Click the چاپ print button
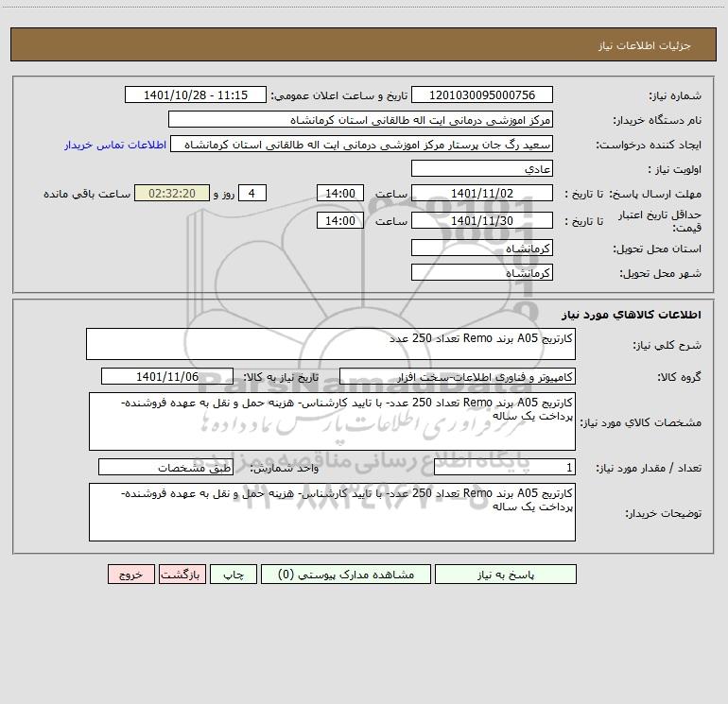The image size is (728, 704). [234, 574]
